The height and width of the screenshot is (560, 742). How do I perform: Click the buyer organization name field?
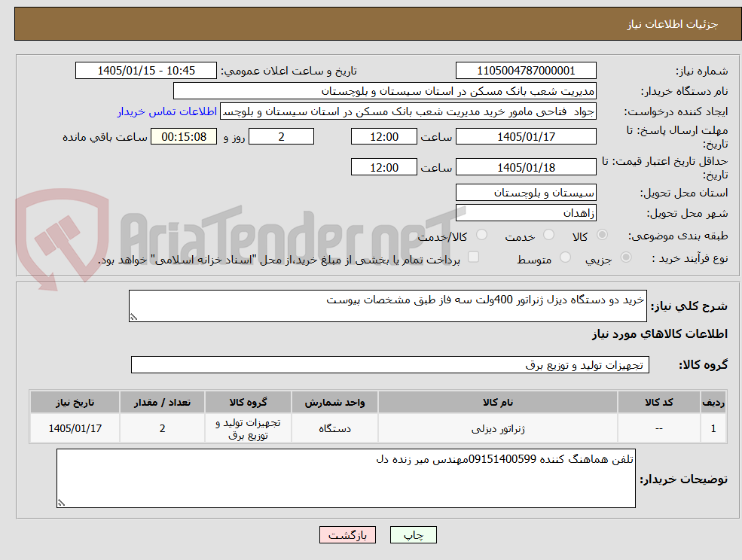click(385, 91)
